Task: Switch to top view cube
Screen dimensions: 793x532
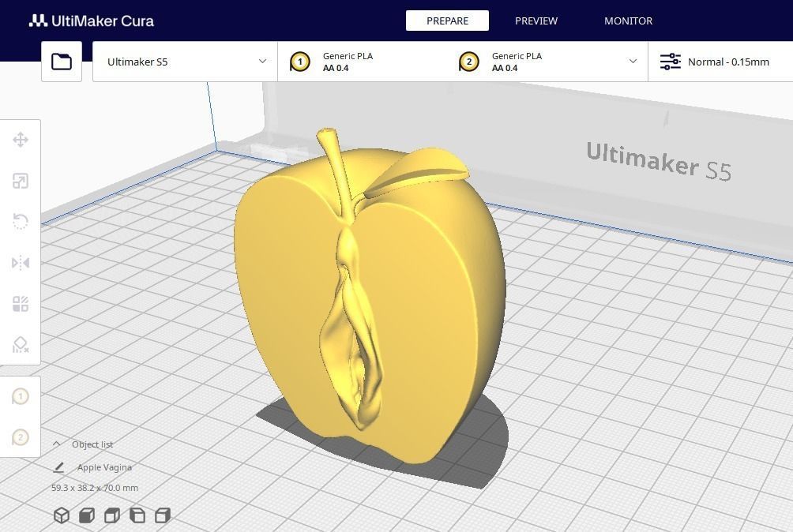Action: (x=112, y=516)
